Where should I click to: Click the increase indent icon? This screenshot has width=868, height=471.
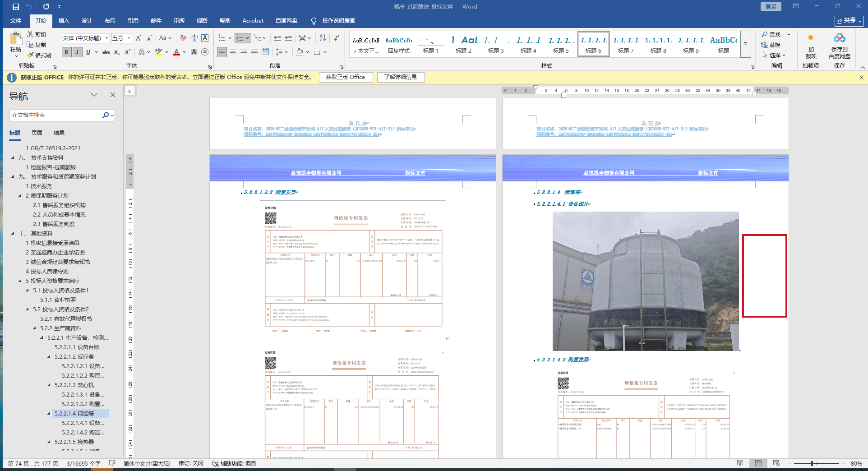click(x=288, y=38)
